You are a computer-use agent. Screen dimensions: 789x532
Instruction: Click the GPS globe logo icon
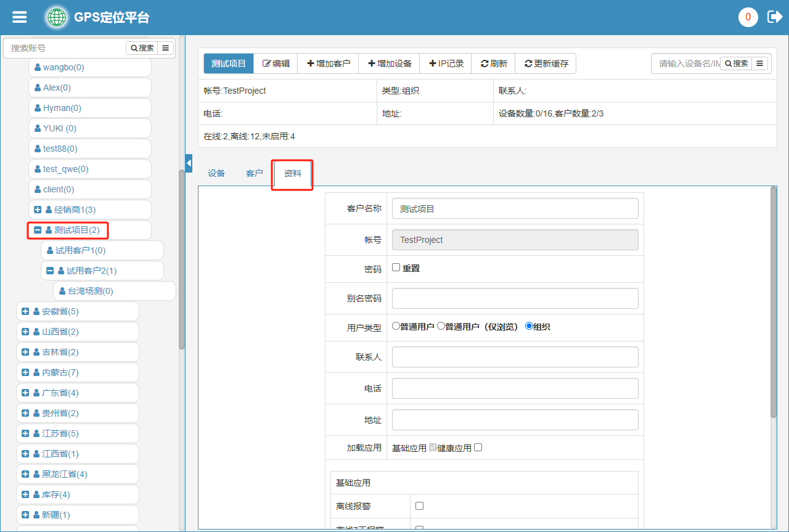[57, 17]
